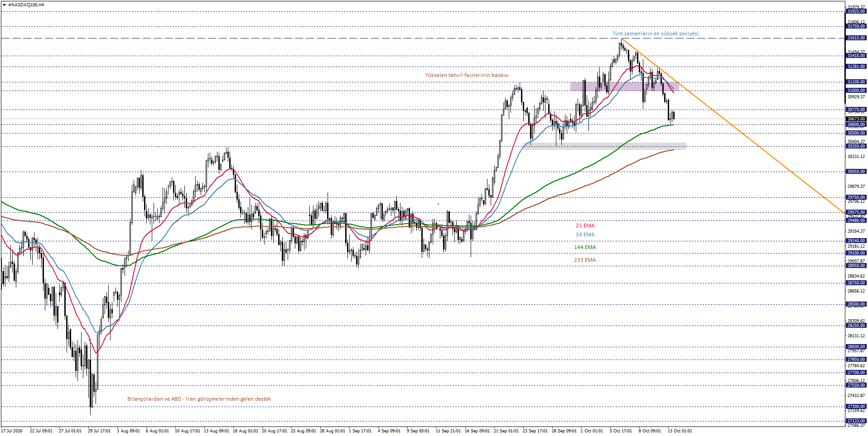Select the 34 EMA legend label
Image resolution: width=868 pixels, height=436 pixels.
click(585, 235)
